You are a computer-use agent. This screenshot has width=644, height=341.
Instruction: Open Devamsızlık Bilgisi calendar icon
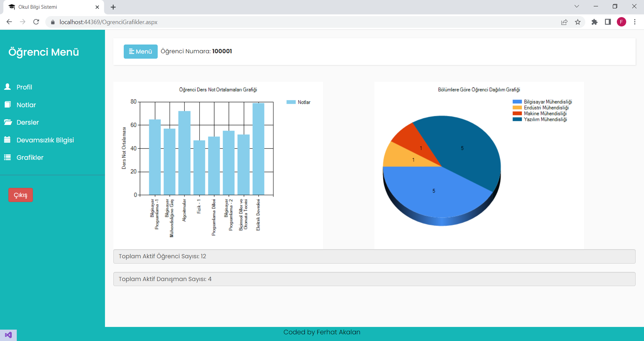point(7,140)
